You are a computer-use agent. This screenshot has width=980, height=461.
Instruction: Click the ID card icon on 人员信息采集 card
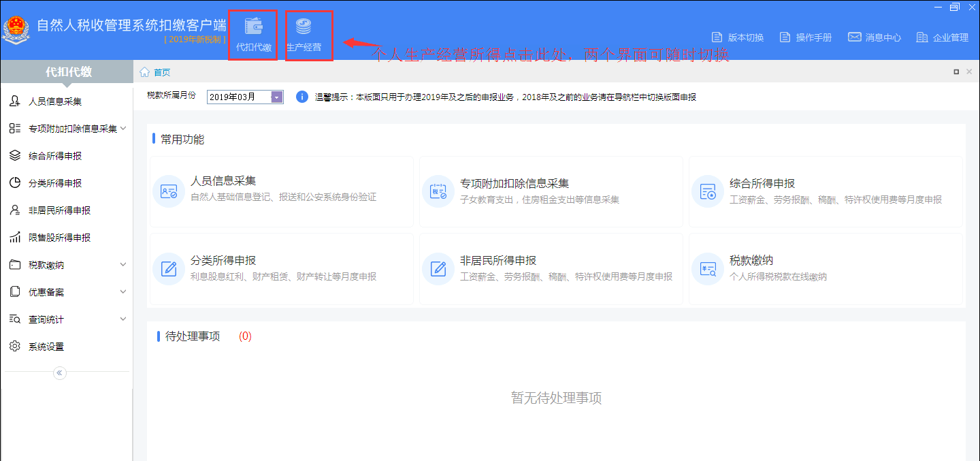169,191
